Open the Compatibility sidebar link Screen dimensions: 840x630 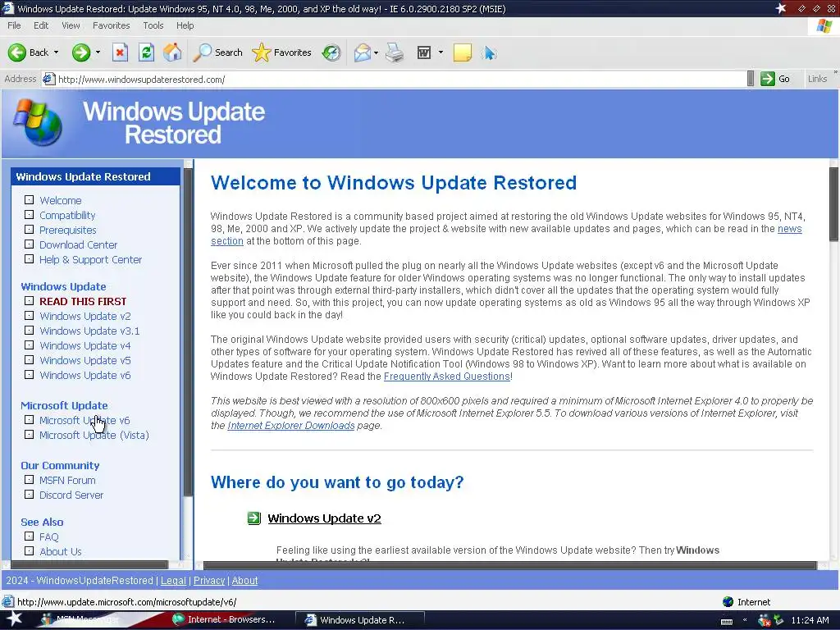pos(67,216)
